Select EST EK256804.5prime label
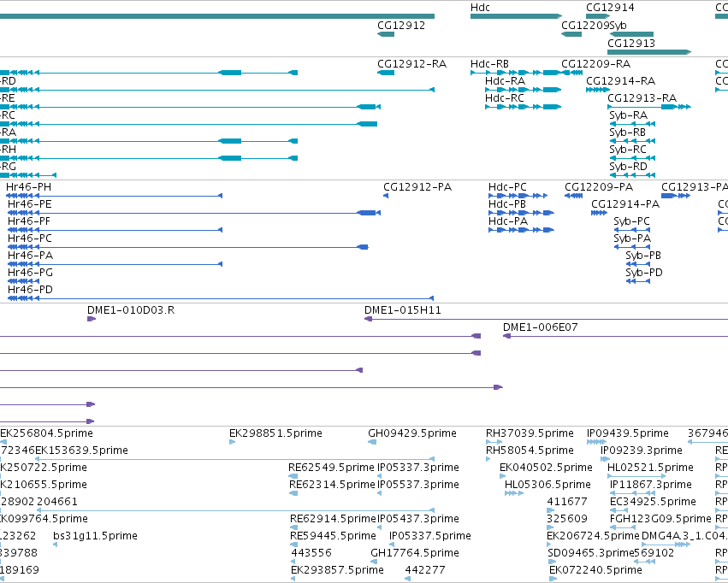 pyautogui.click(x=46, y=433)
